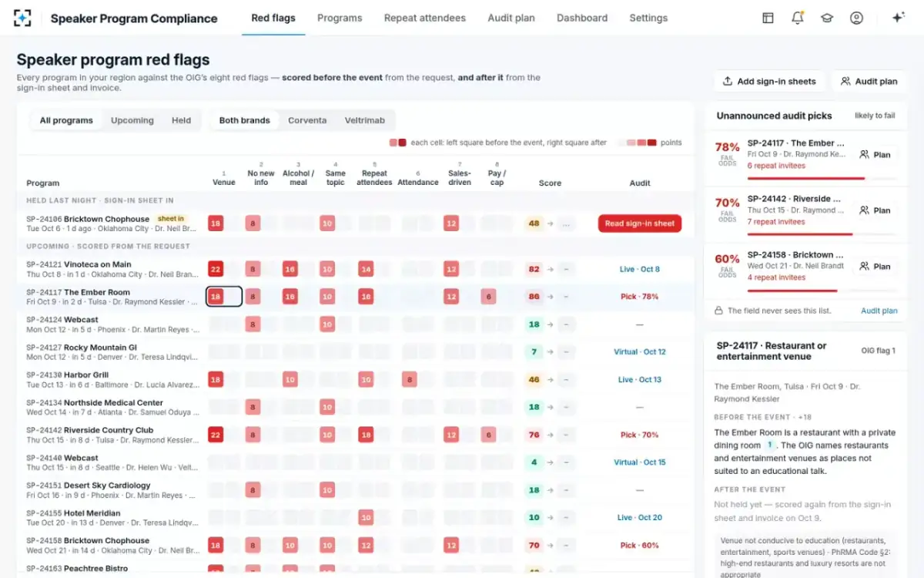Select the Both brands filter
Viewport: 924px width, 578px height.
coord(244,120)
